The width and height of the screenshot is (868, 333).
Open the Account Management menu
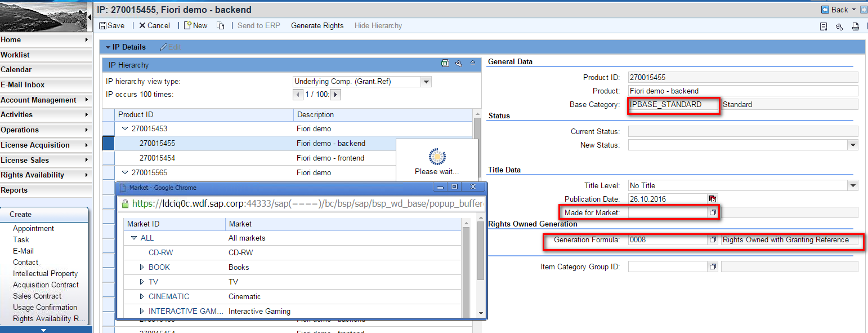click(x=46, y=100)
